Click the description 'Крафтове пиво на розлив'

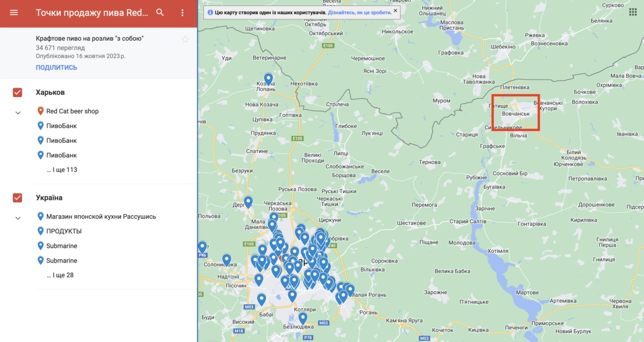[89, 39]
